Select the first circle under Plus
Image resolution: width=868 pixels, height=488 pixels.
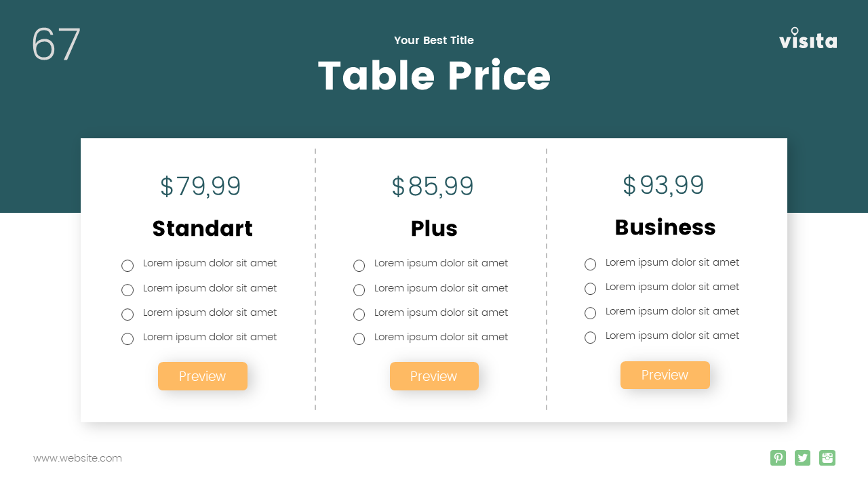click(x=359, y=266)
